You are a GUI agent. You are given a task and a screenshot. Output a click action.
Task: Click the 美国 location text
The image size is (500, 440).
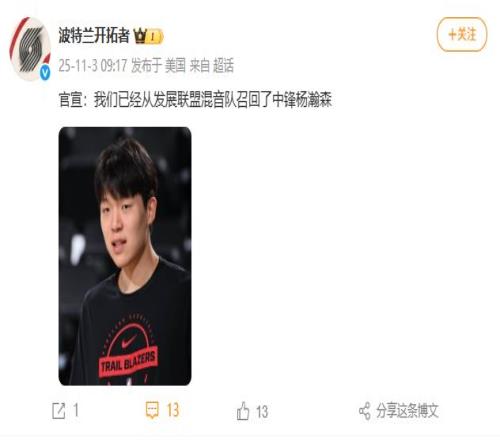175,65
